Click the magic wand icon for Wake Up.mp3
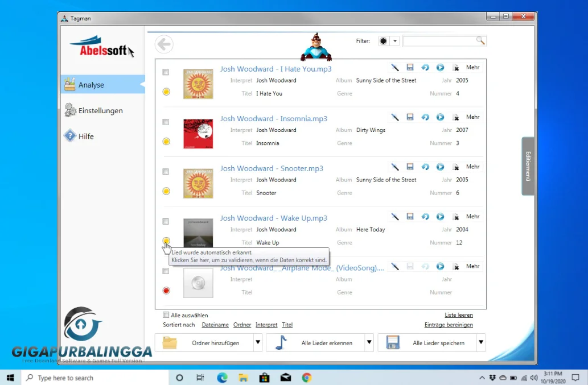Image resolution: width=588 pixels, height=385 pixels. (x=395, y=217)
